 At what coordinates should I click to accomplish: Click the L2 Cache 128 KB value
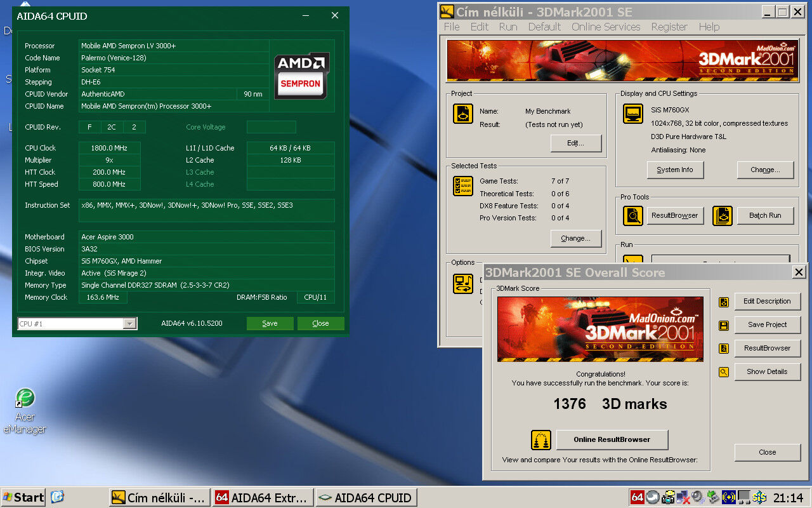pyautogui.click(x=291, y=160)
